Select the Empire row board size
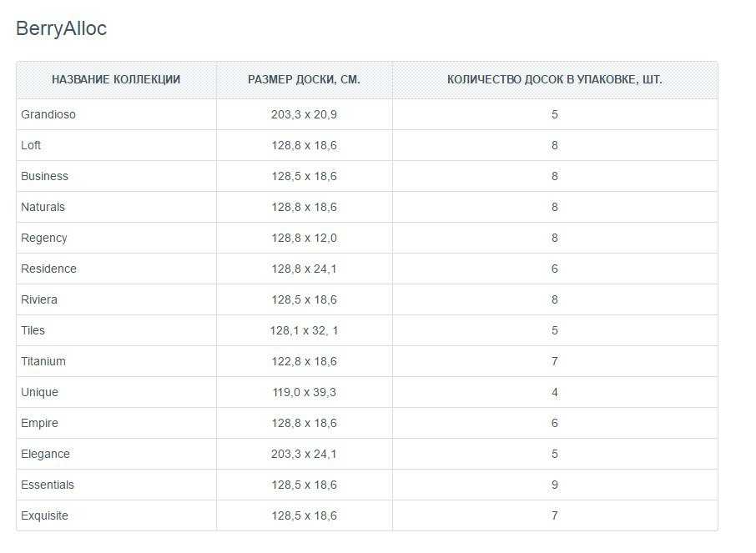This screenshot has width=756, height=553. 305,423
